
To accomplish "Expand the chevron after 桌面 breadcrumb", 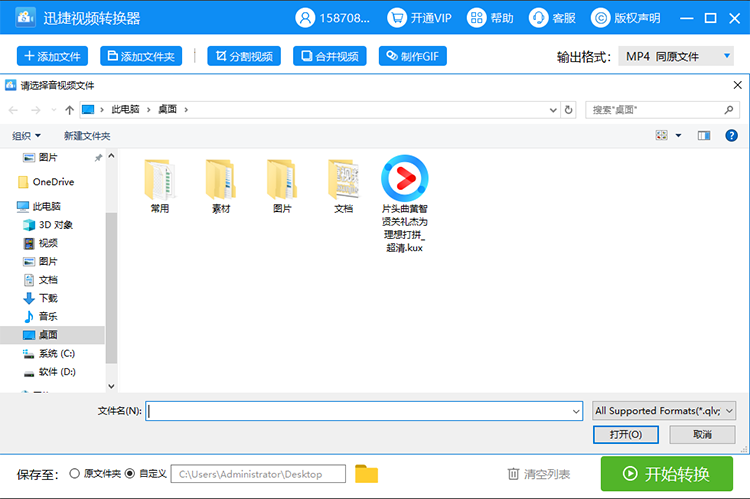I will (x=186, y=110).
